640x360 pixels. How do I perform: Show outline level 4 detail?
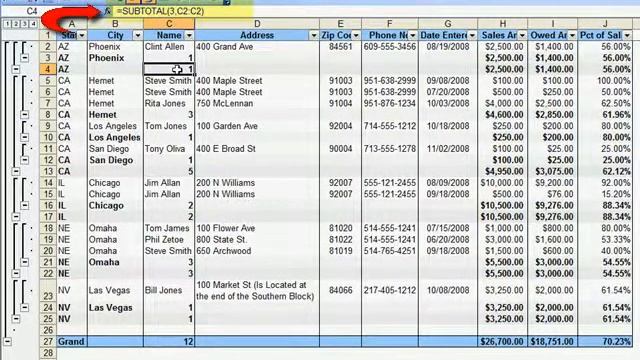coord(33,24)
